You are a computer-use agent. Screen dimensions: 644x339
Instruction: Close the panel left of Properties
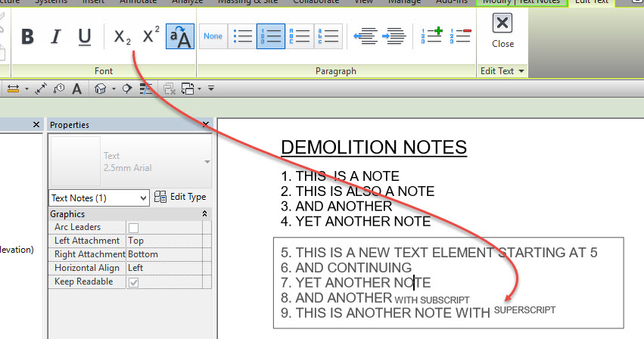point(36,124)
